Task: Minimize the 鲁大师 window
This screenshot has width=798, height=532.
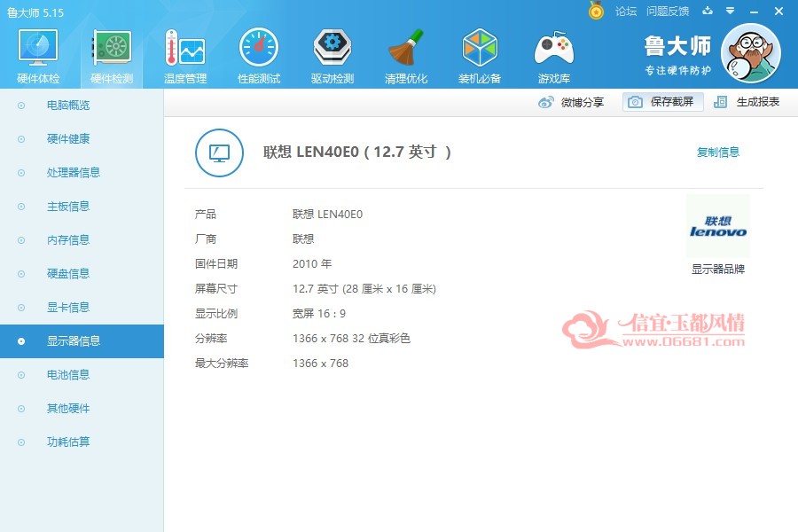Action: [755, 12]
